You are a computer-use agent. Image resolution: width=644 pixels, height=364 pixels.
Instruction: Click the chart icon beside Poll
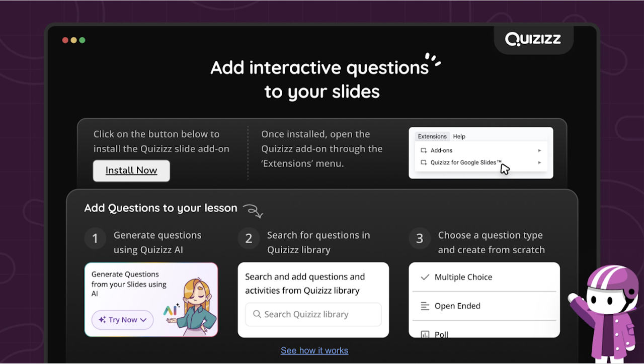tap(425, 334)
